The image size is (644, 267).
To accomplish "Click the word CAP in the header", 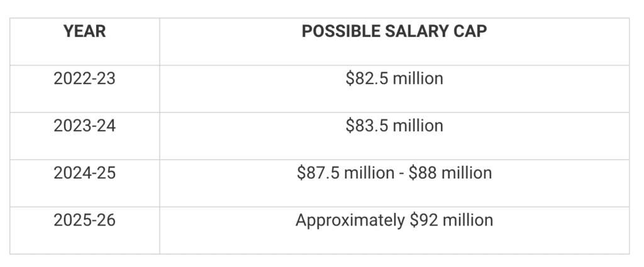I will tap(472, 31).
